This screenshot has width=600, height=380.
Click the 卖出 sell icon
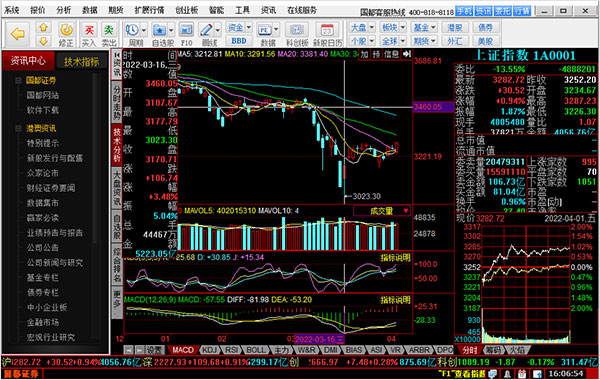coord(109,30)
